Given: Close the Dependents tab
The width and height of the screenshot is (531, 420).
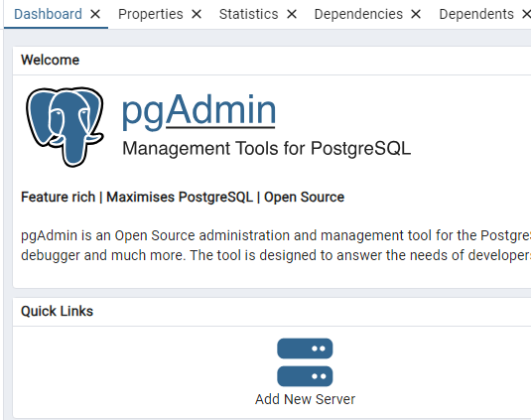Looking at the screenshot, I should (526, 14).
